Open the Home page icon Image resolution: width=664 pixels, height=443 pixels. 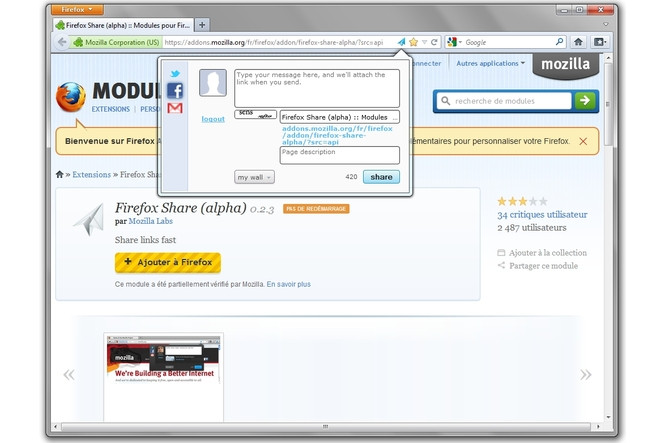click(x=578, y=42)
